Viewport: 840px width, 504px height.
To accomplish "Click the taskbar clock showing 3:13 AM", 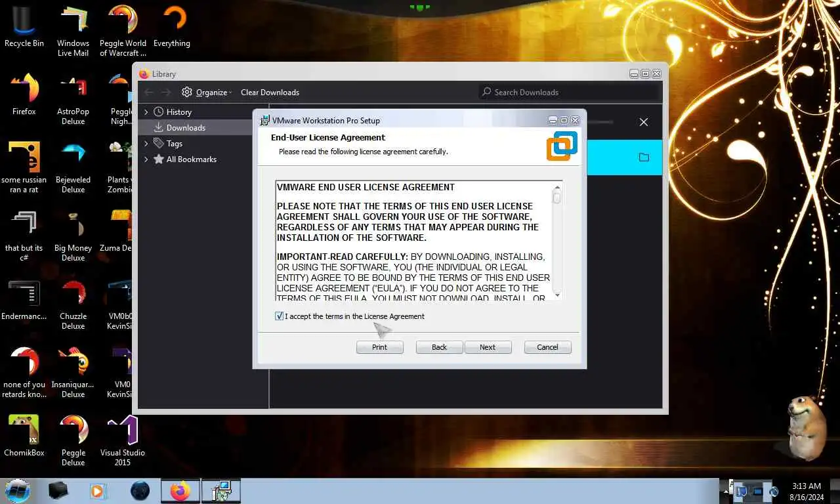I will click(x=807, y=492).
